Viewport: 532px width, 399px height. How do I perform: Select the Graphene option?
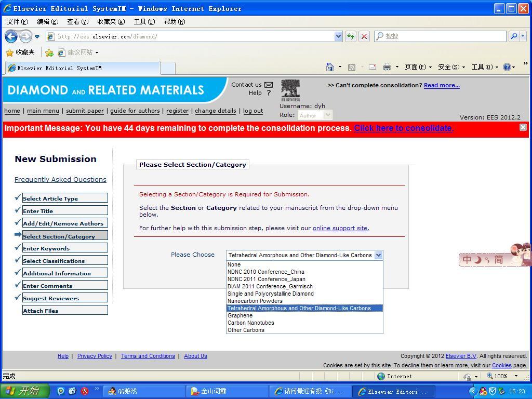304,315
